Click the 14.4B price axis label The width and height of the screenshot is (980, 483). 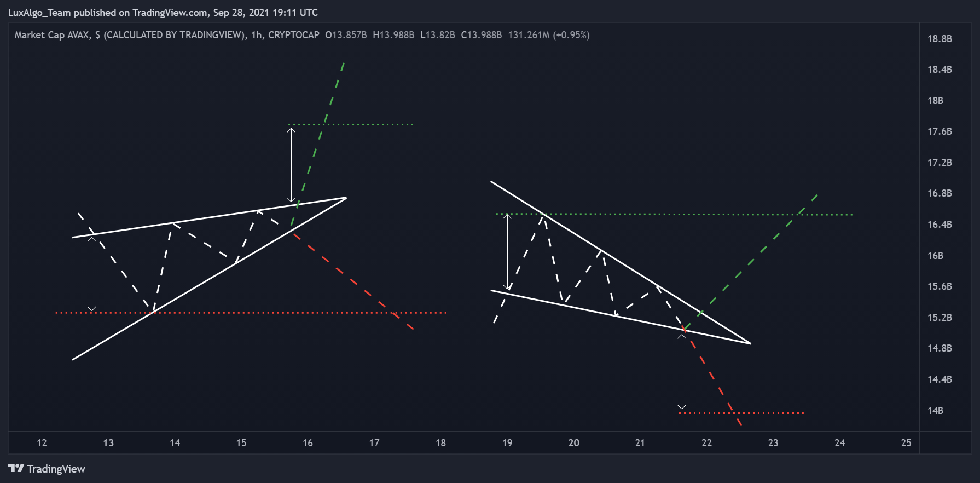tap(940, 380)
